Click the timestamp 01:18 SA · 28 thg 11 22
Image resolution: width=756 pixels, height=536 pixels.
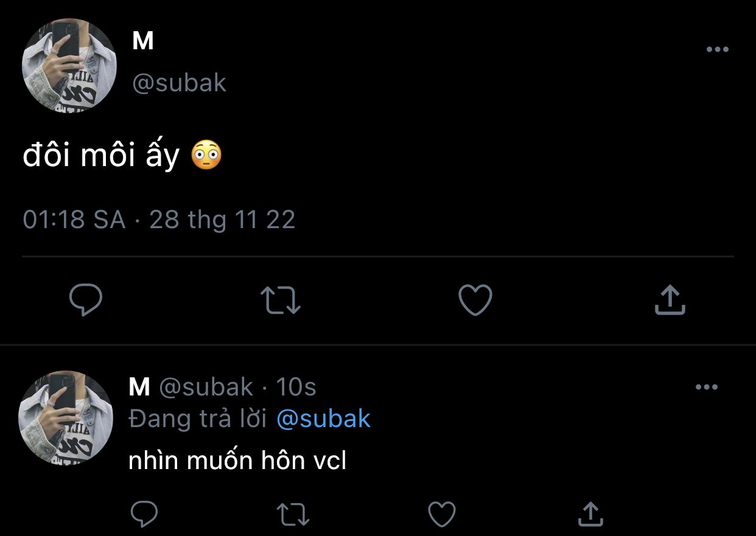(159, 220)
